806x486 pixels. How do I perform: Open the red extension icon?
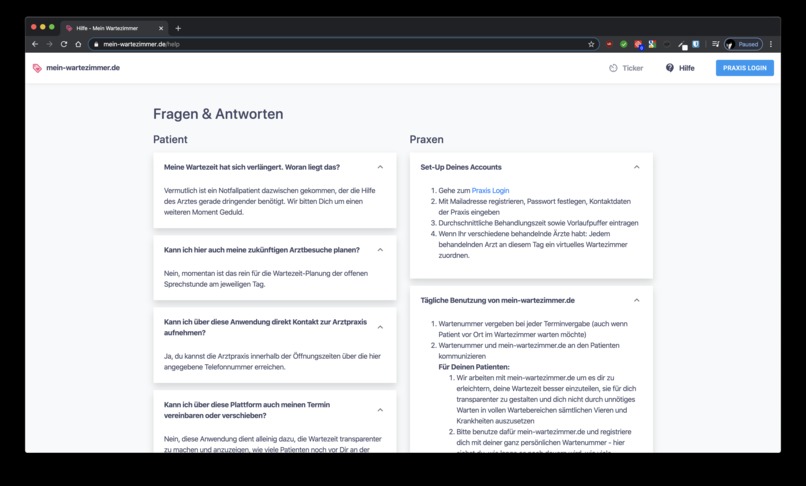609,44
